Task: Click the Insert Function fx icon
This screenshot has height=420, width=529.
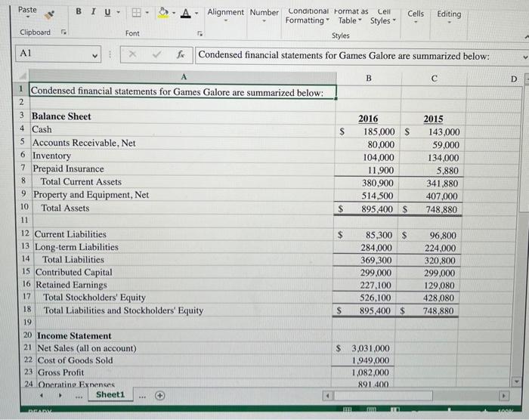Action: click(181, 54)
